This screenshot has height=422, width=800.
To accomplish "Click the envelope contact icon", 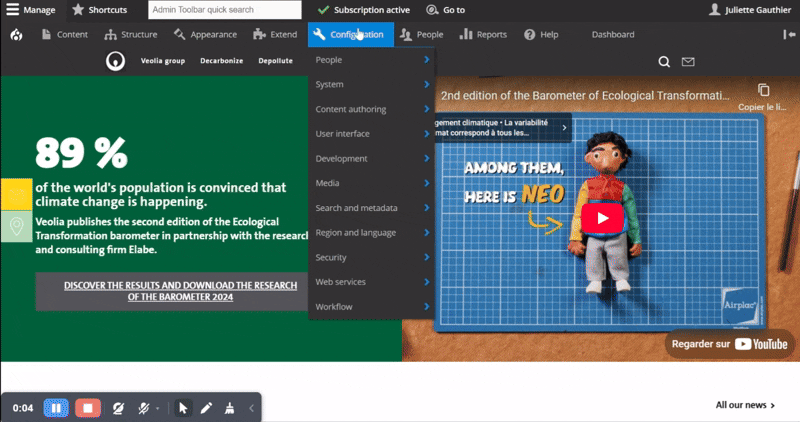I will coord(688,61).
